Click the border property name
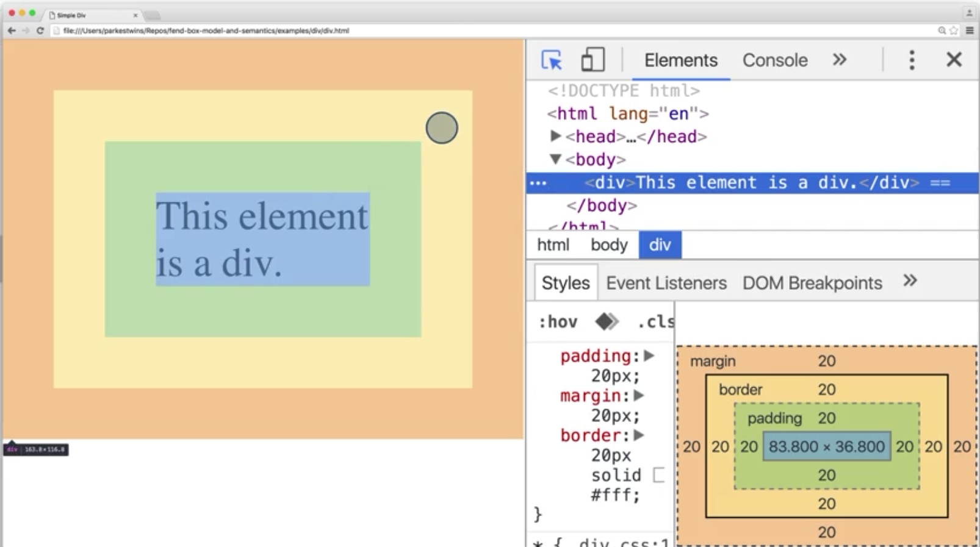Viewport: 980px width, 547px height. pos(590,435)
